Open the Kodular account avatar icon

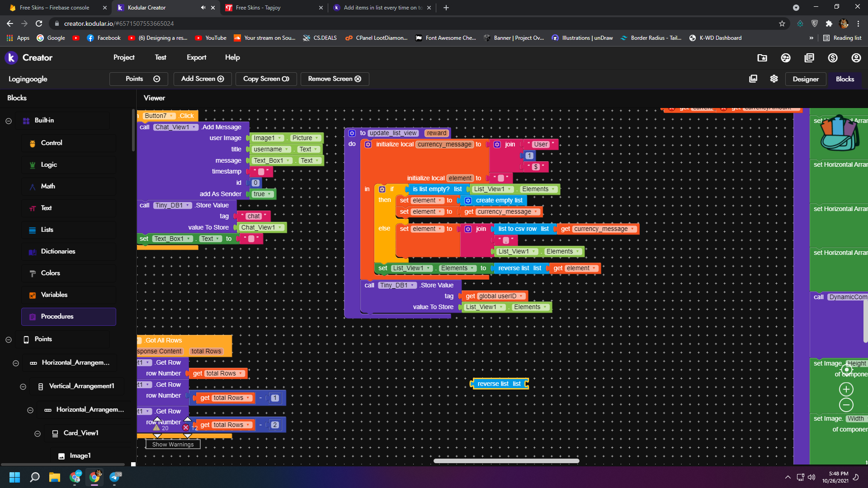pos(856,58)
